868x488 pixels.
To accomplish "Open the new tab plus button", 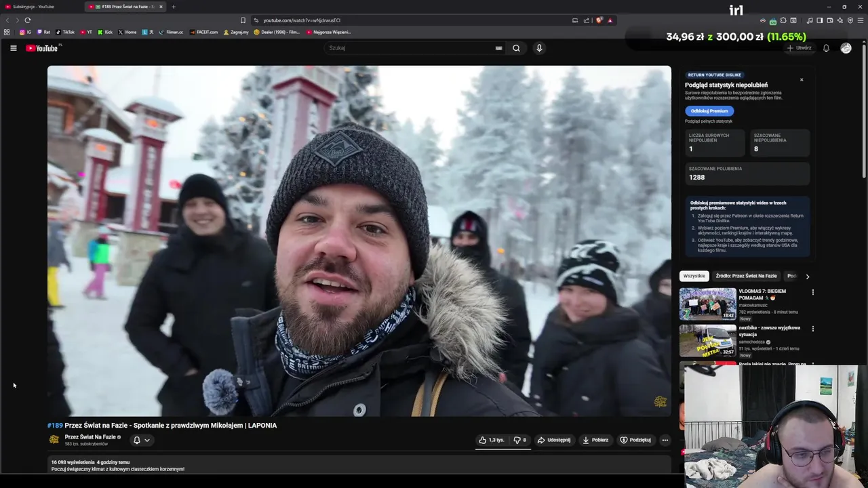I will [173, 7].
